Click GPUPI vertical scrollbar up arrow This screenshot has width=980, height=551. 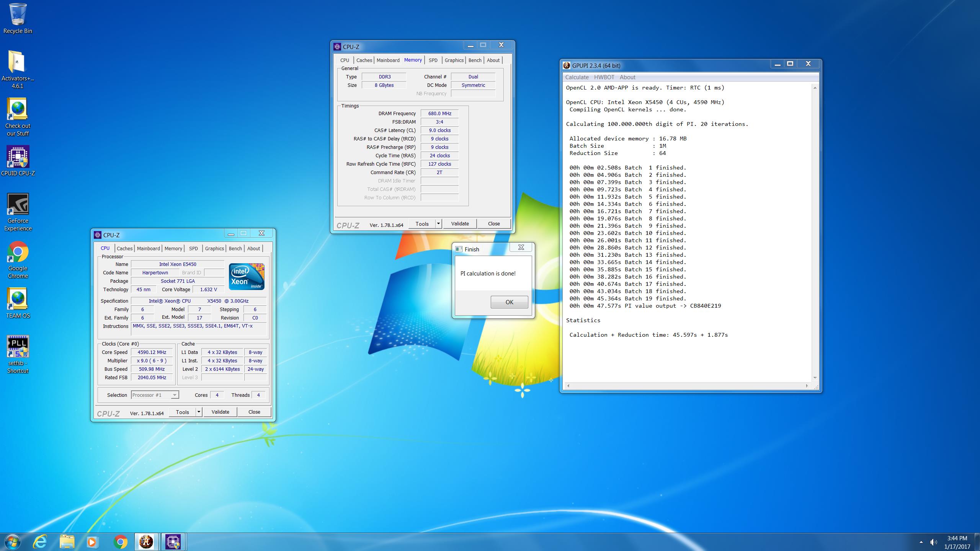click(815, 88)
